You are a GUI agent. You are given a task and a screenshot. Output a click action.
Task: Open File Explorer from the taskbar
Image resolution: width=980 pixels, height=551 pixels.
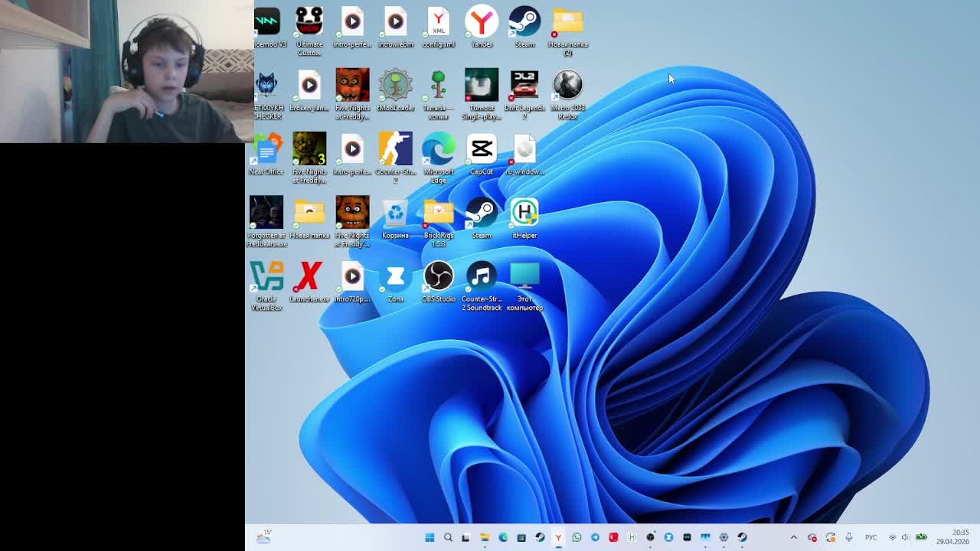(485, 537)
